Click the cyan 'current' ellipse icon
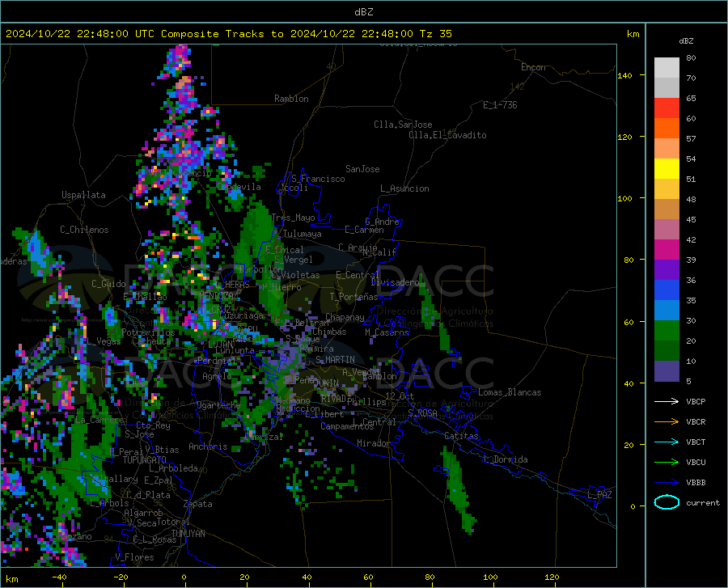The width and height of the screenshot is (728, 588). (667, 502)
